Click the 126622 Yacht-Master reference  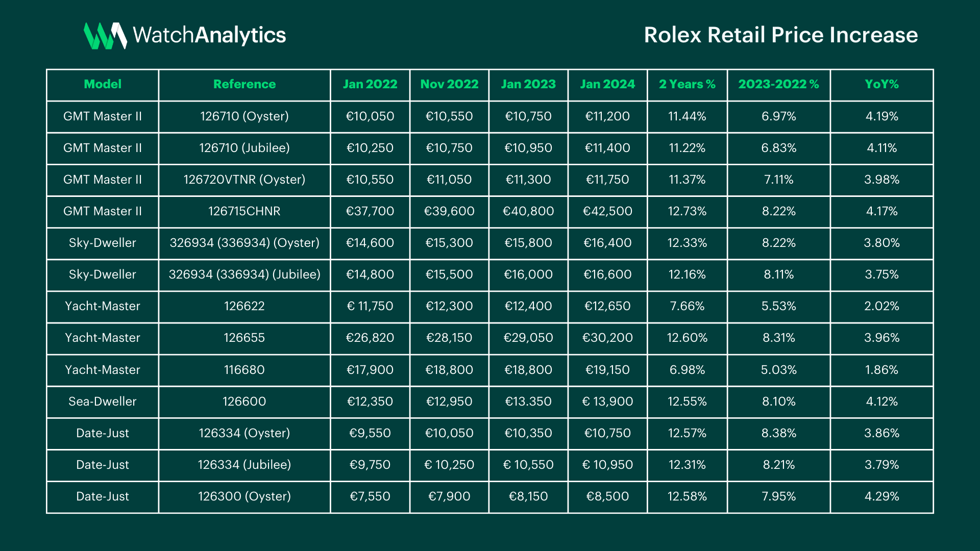[244, 306]
